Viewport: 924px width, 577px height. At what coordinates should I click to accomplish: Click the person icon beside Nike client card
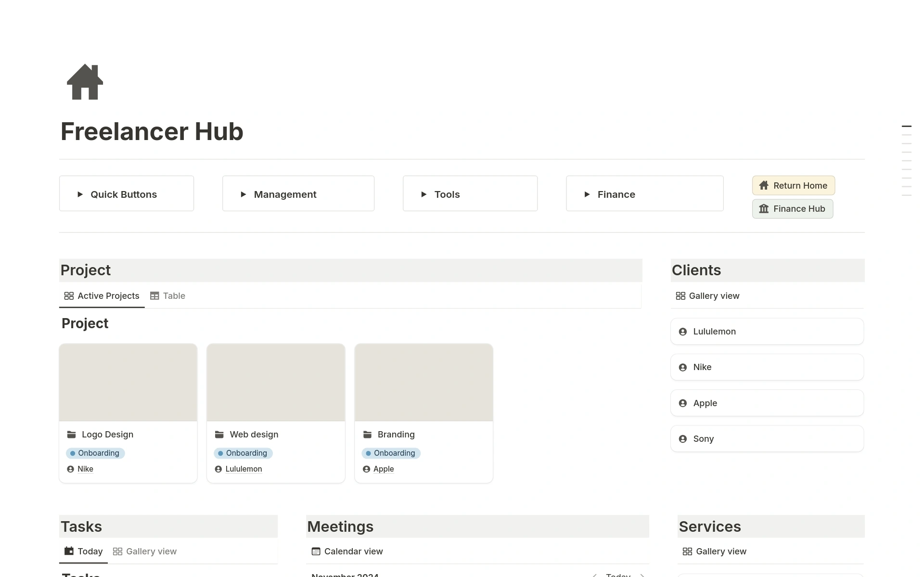683,367
